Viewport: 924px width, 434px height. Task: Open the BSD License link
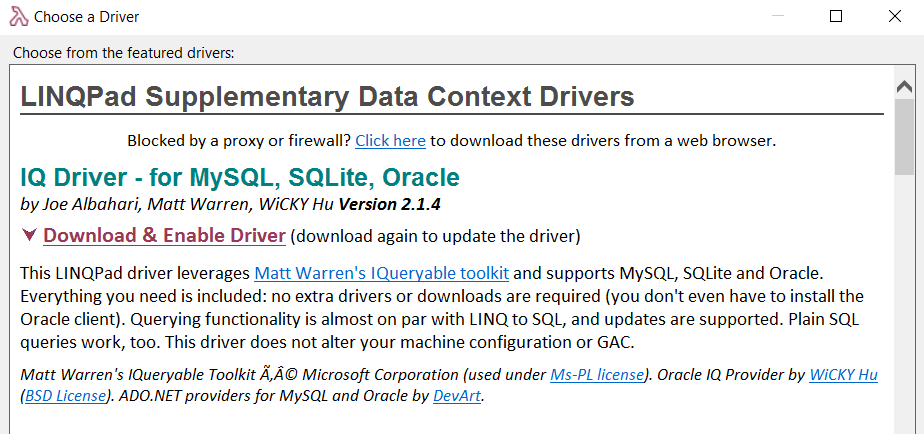66,396
